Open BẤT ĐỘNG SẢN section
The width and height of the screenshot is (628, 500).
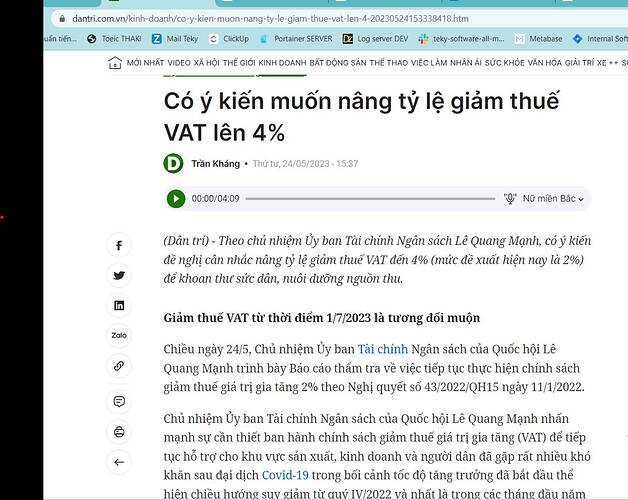[338, 63]
